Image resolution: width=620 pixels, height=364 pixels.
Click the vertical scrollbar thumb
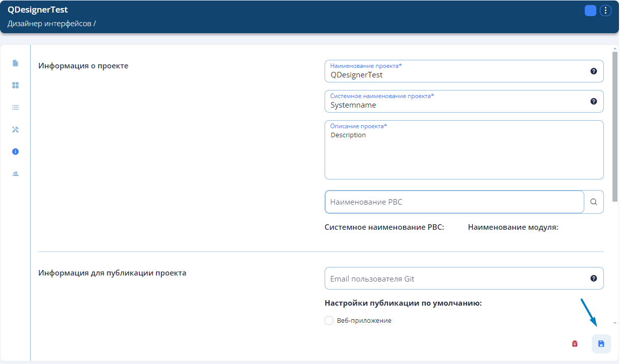[x=615, y=126]
